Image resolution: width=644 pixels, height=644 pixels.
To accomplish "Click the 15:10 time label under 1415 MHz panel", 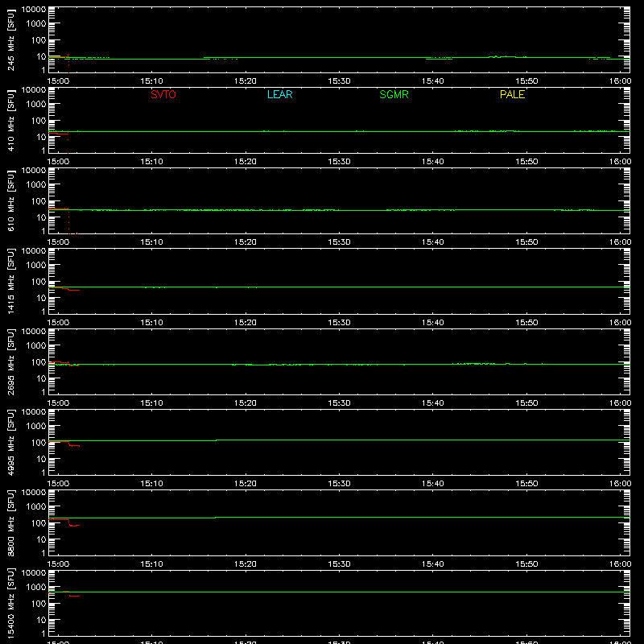I will (x=151, y=323).
